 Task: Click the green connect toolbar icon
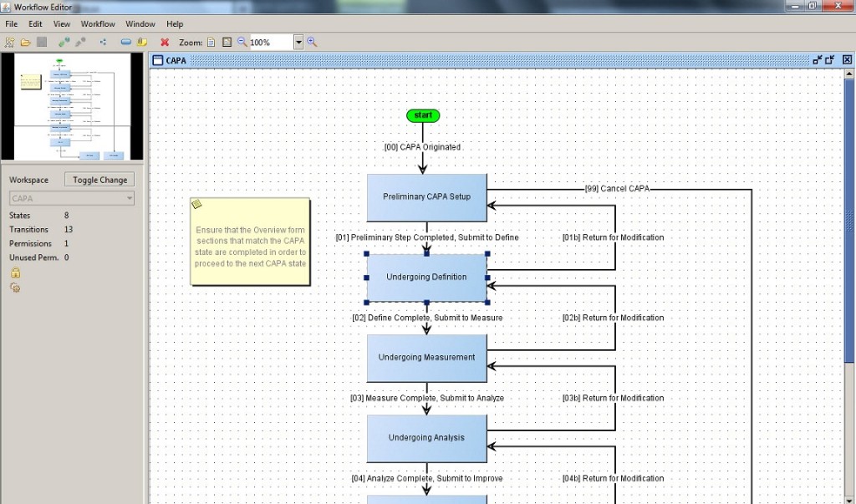[64, 42]
